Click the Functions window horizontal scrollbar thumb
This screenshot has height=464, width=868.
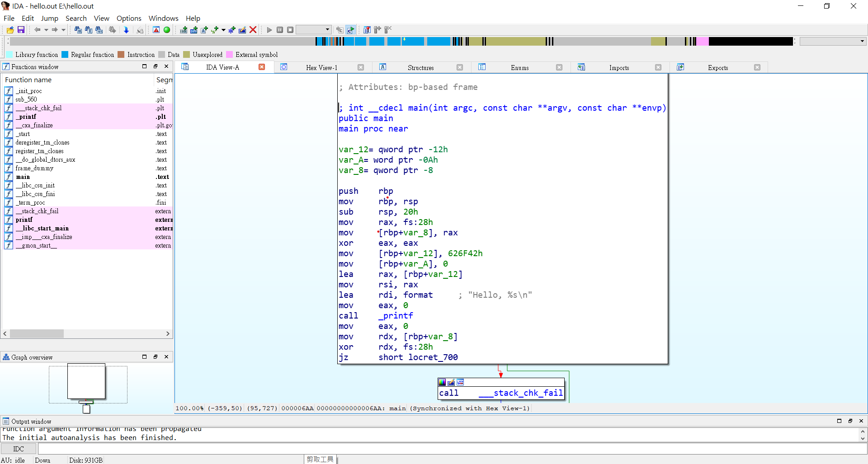coord(37,333)
